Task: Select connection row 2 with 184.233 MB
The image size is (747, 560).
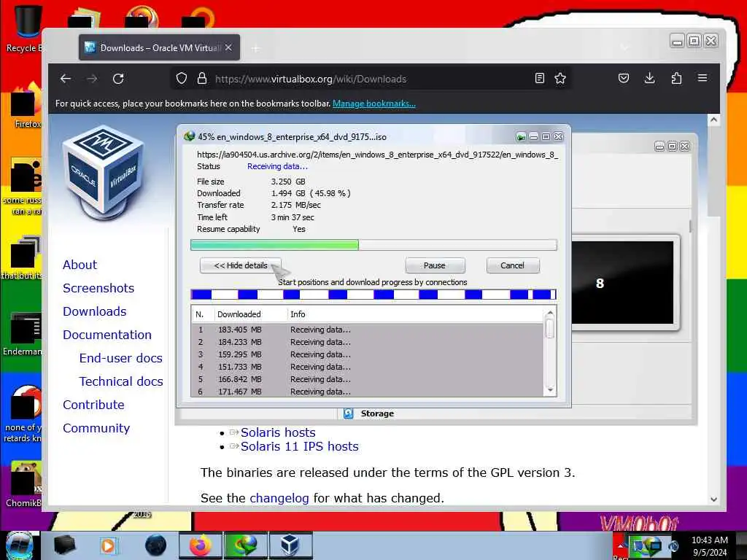Action: tap(368, 342)
